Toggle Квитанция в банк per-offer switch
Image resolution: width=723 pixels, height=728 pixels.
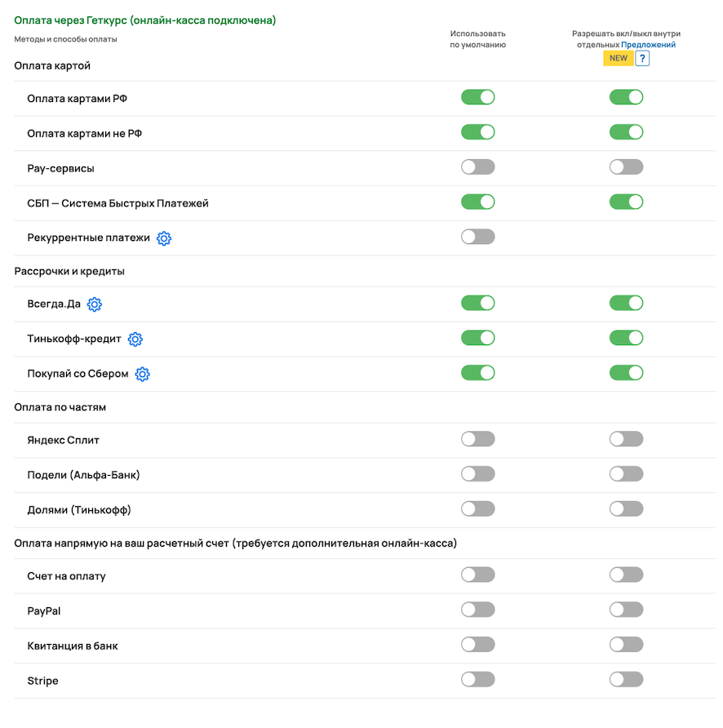(626, 644)
